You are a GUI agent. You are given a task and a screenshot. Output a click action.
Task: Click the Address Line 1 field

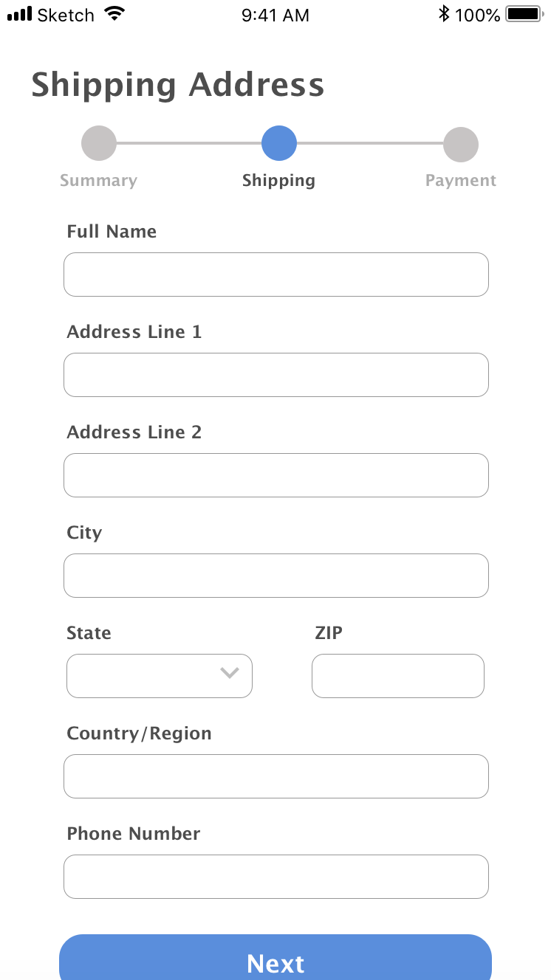pyautogui.click(x=276, y=375)
